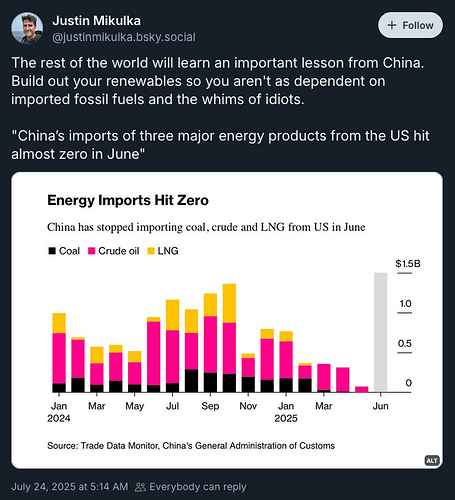This screenshot has height=500, width=455.
Task: Open the Energy Imports Hit Zero chart image
Action: click(227, 320)
